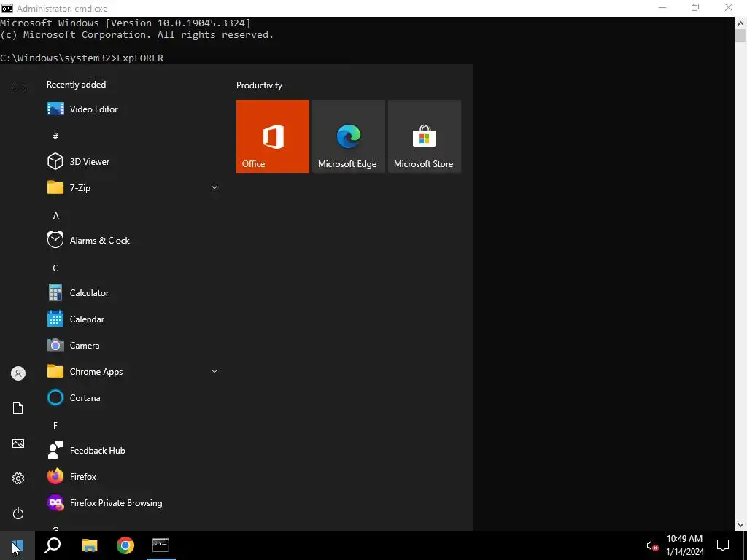Click the 'C' letter group header
747x560 pixels.
click(55, 268)
